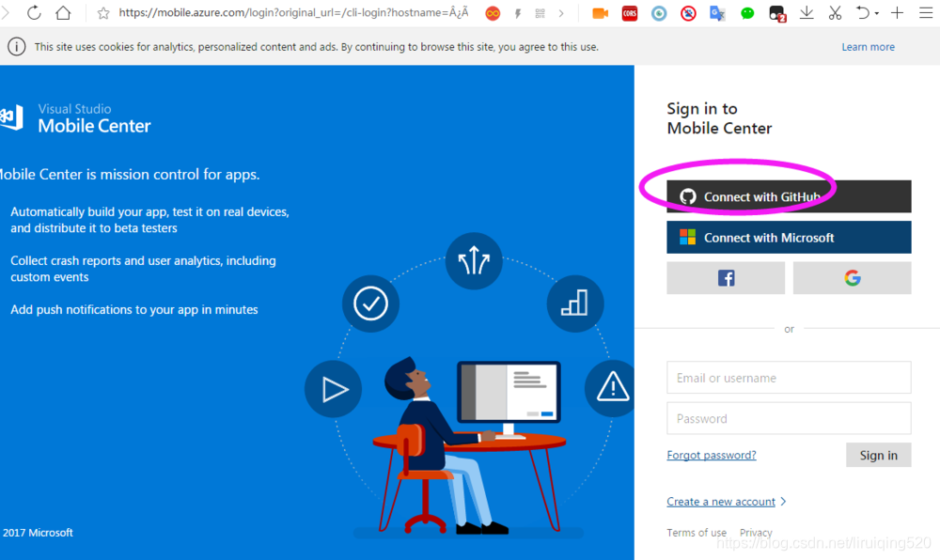
Task: Open the Terms of use link
Action: click(696, 533)
